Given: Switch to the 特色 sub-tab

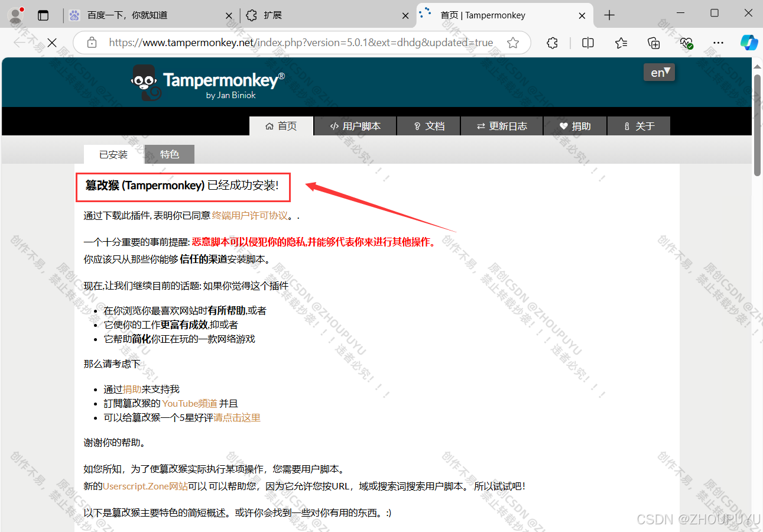Looking at the screenshot, I should tap(170, 154).
